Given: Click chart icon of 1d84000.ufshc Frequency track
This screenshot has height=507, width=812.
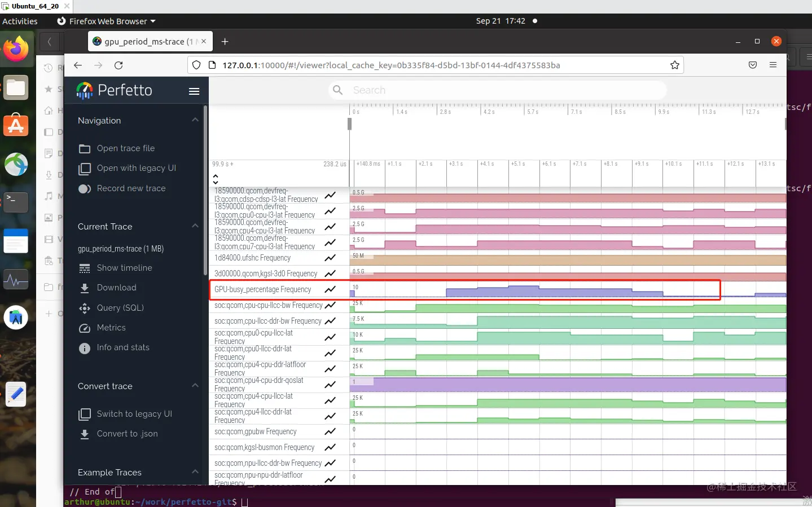Looking at the screenshot, I should (331, 258).
